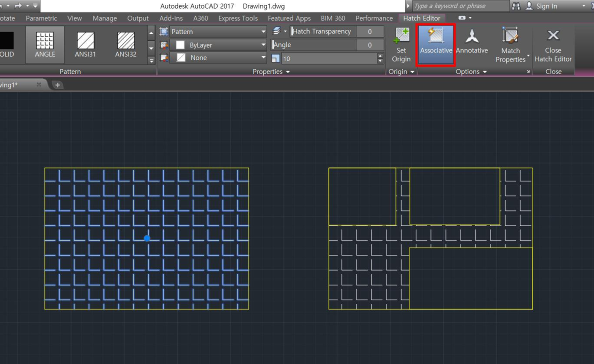
Task: Expand the Properties panel
Action: 271,71
